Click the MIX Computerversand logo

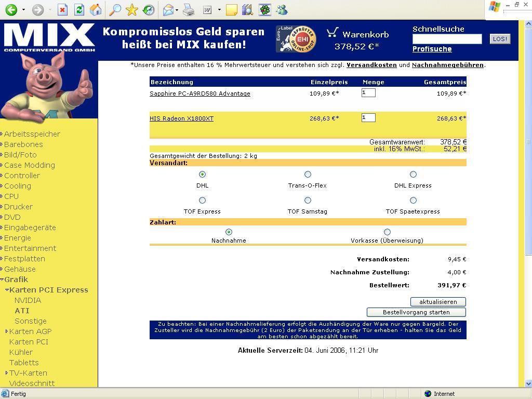tap(49, 37)
